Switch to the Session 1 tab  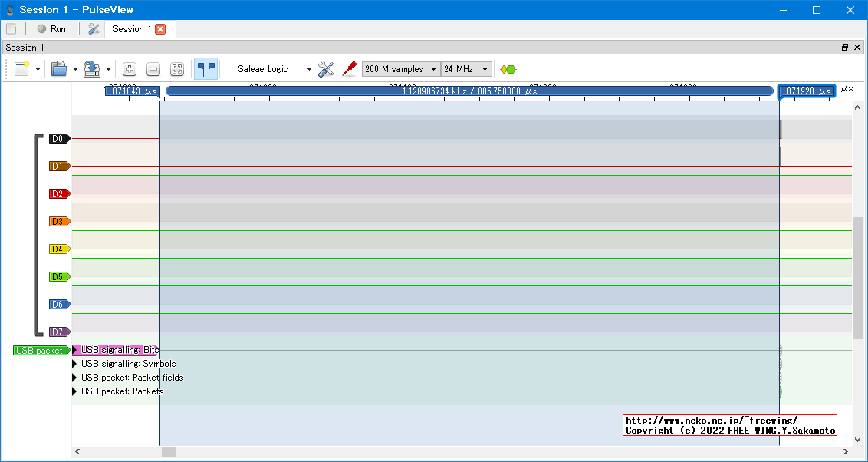pyautogui.click(x=132, y=29)
